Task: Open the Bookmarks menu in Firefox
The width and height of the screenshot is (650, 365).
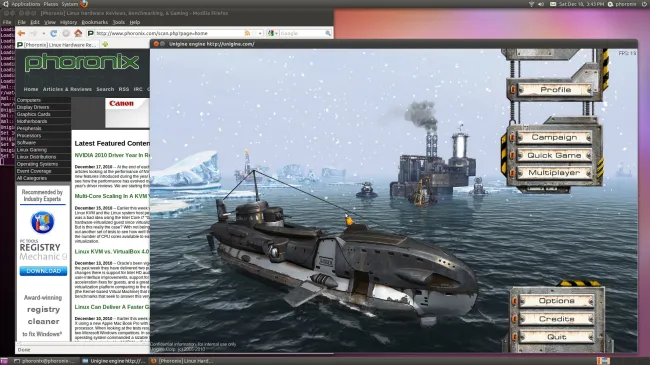Action: (x=95, y=22)
